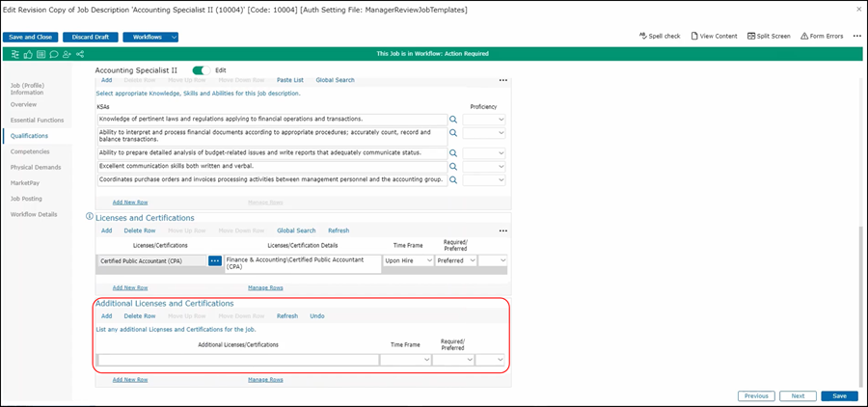This screenshot has height=407, width=868.
Task: Click the info icon beside Licenses and Certifications
Action: (x=90, y=217)
